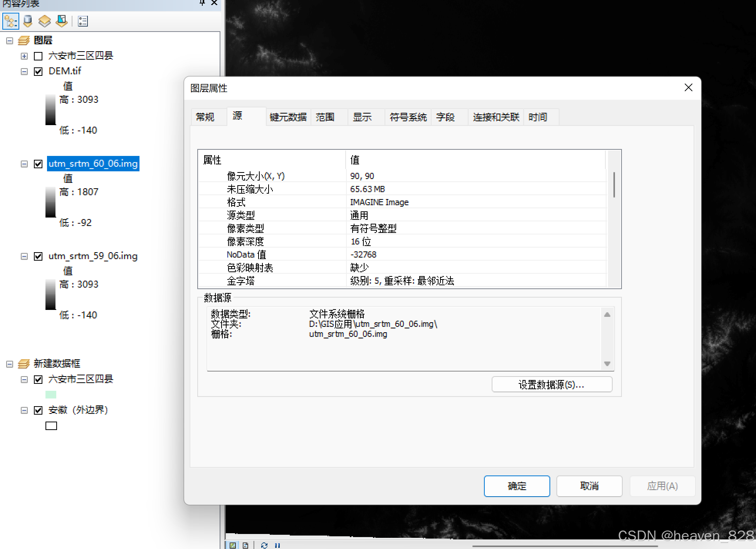This screenshot has height=549, width=756.
Task: Open table of contents Options icon
Action: (x=83, y=21)
